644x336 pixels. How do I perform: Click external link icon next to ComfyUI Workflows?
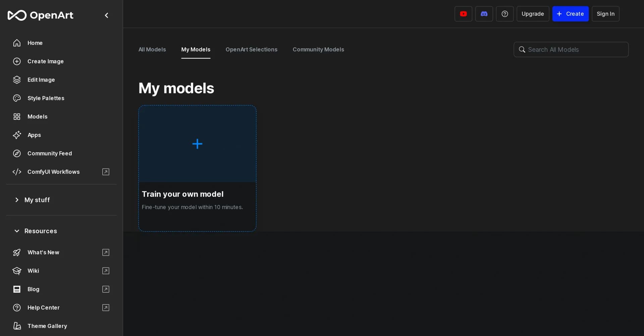106,172
